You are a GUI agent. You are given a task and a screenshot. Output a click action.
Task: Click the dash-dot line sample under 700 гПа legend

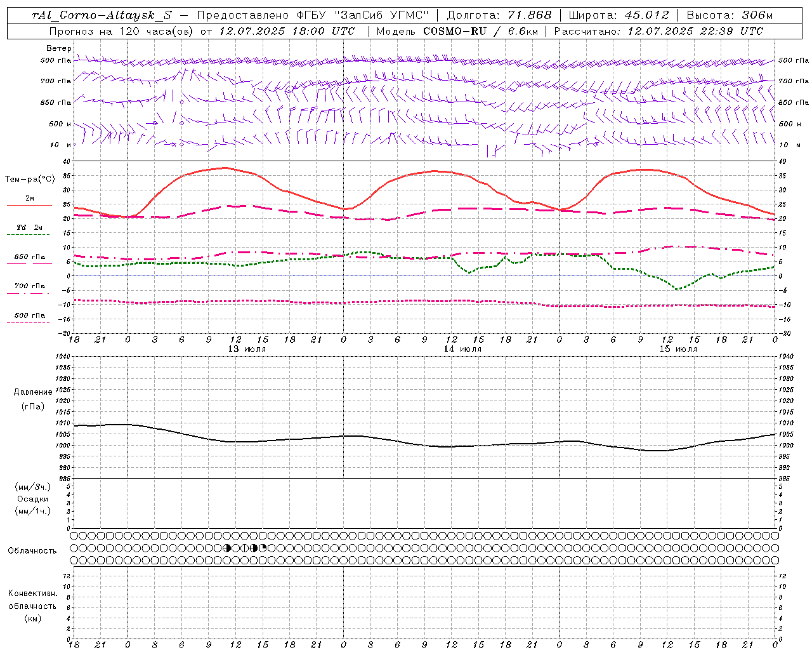coord(29,293)
